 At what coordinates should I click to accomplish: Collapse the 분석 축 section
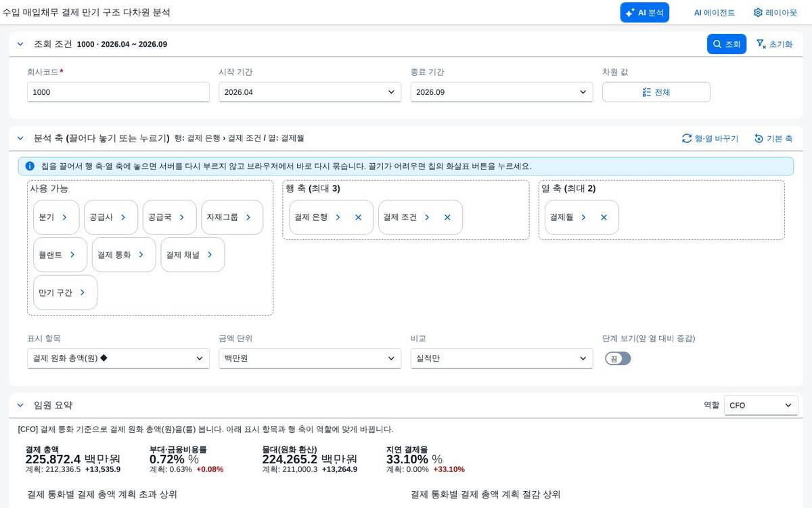(x=20, y=138)
